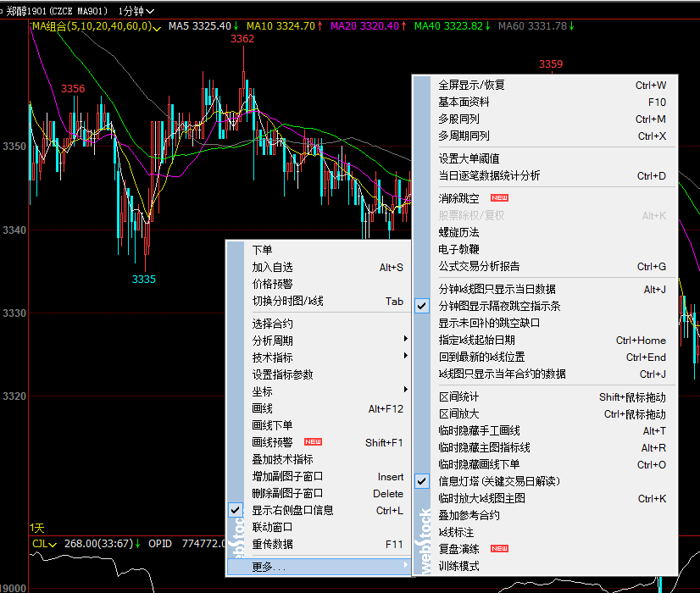Select 训练模式 in the submenu

coord(458,566)
